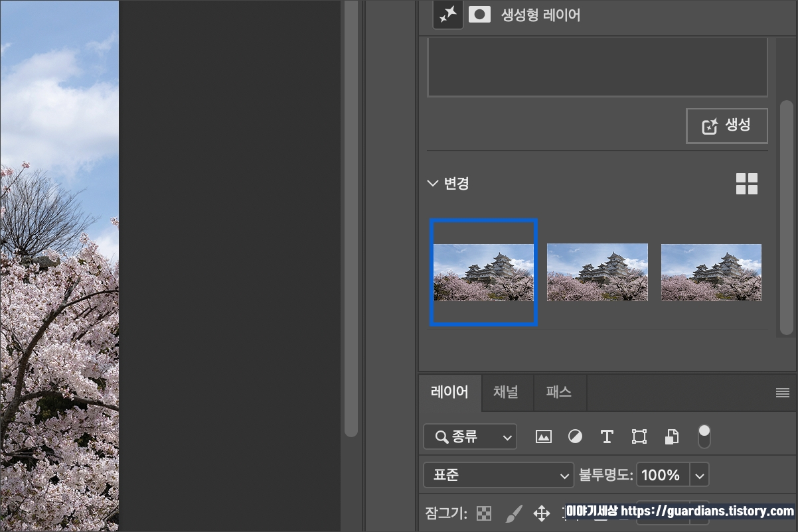Select the first highlighted variation thumbnail
This screenshot has width=798, height=532.
click(483, 273)
